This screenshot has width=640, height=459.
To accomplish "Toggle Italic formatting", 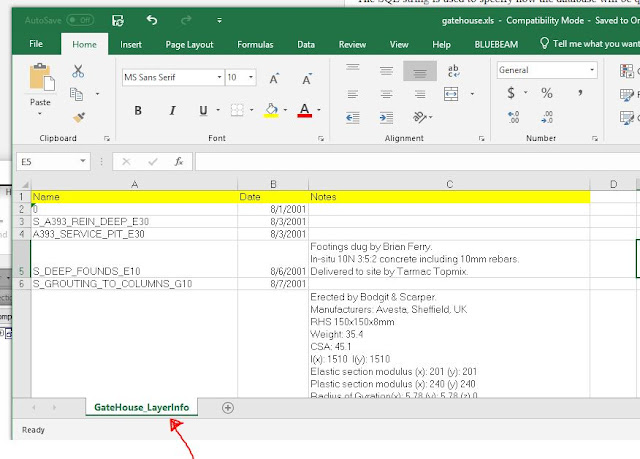I will [x=174, y=110].
